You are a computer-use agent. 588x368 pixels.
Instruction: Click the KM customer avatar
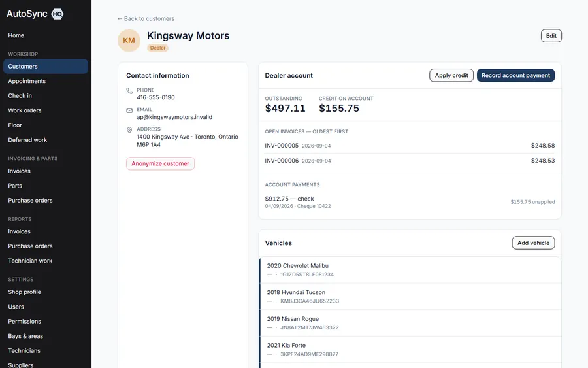click(x=129, y=41)
